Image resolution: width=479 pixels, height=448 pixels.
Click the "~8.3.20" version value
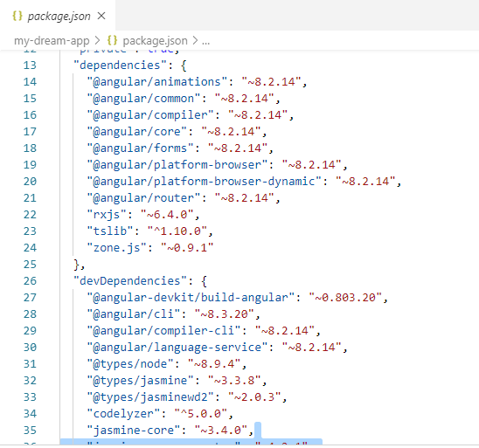(225, 314)
